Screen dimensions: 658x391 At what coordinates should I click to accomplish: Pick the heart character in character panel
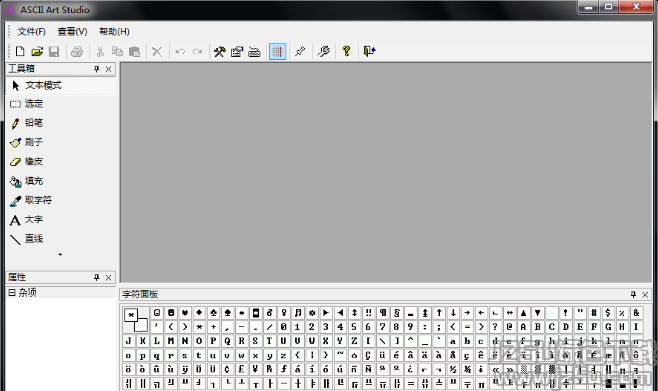(185, 313)
